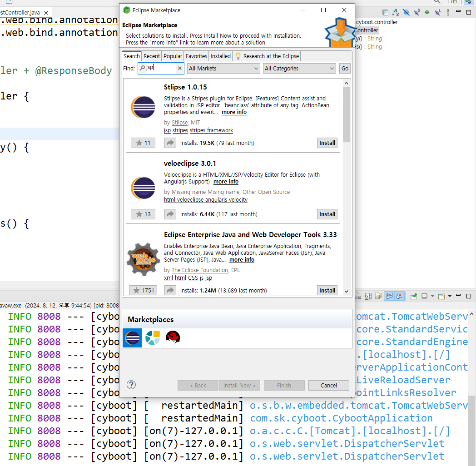
Task: Select Eclipse Marketplace catalog icon
Action: coord(132,338)
